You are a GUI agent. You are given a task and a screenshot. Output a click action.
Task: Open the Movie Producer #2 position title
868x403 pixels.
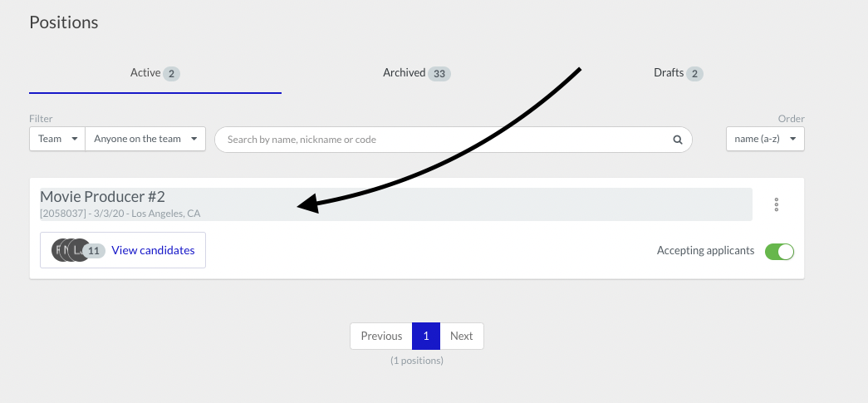click(103, 197)
